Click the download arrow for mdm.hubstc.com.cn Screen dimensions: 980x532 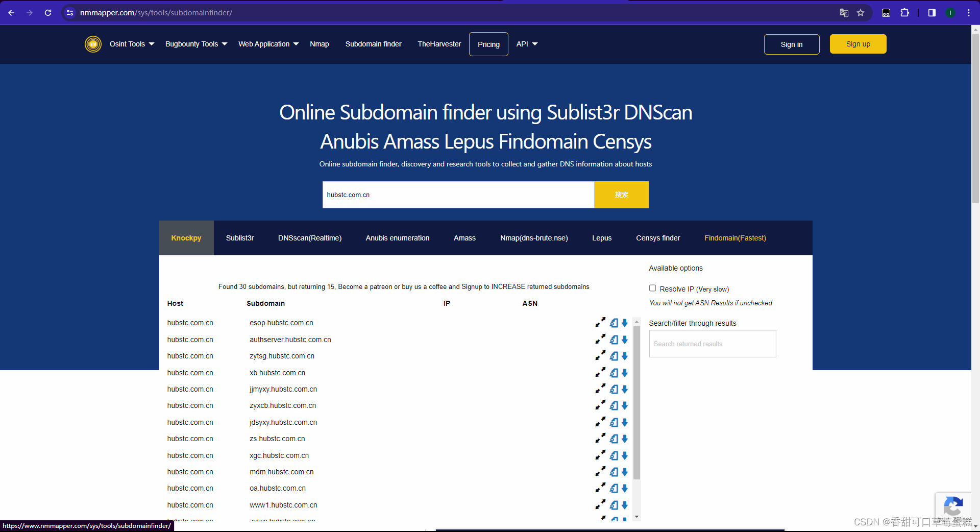coord(625,472)
